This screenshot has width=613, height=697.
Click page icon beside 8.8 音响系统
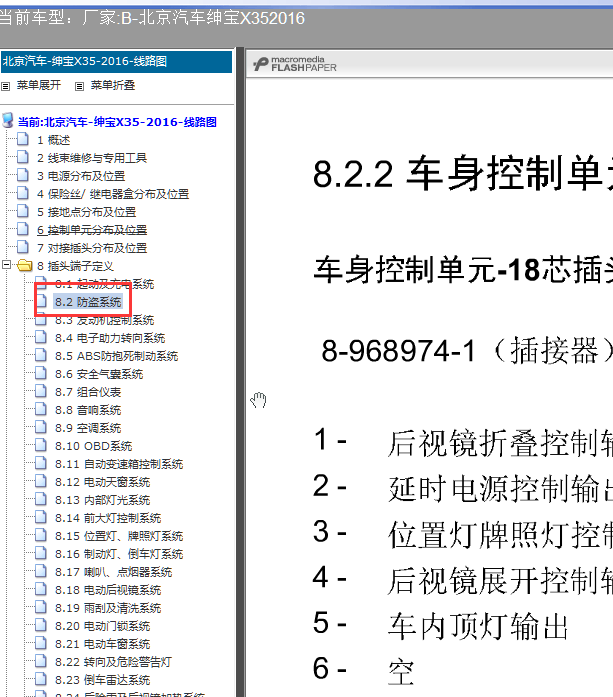(41, 409)
